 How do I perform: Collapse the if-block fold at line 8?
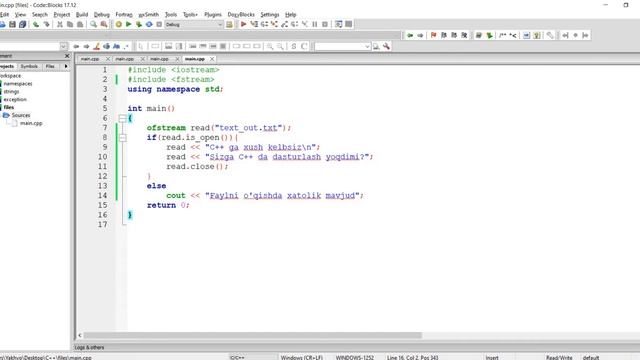(x=122, y=138)
